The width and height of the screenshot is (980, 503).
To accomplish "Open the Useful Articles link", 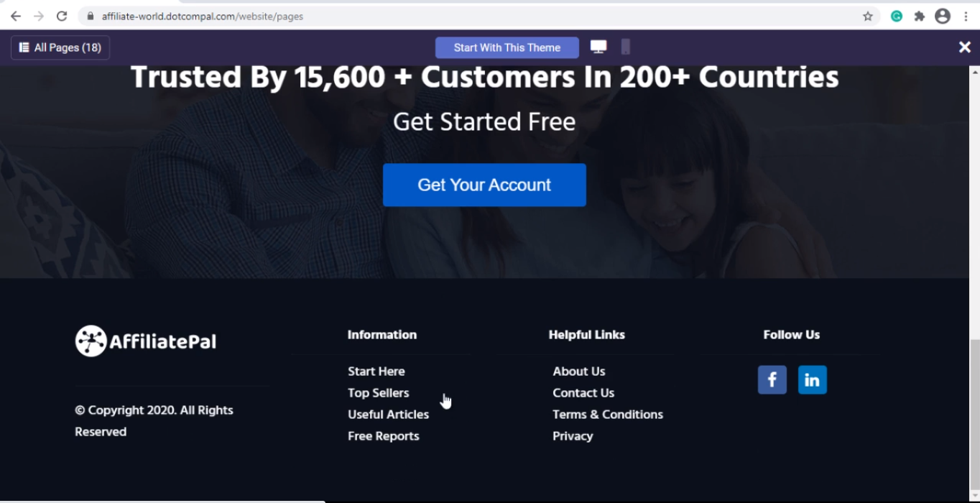I will coord(389,415).
